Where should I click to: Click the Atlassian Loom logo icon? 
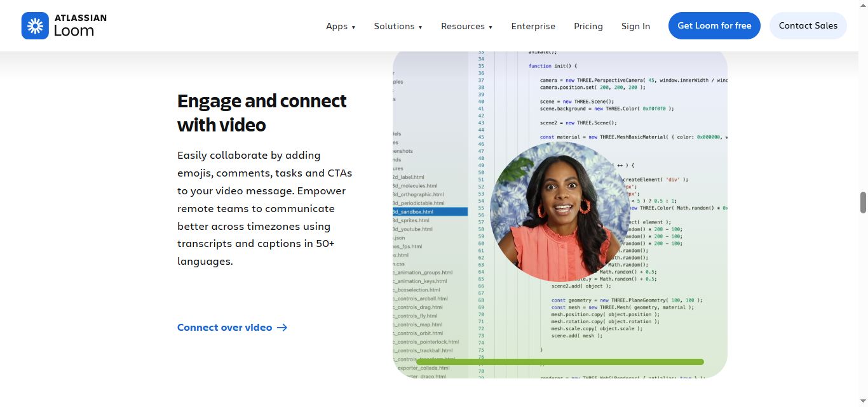tap(35, 26)
